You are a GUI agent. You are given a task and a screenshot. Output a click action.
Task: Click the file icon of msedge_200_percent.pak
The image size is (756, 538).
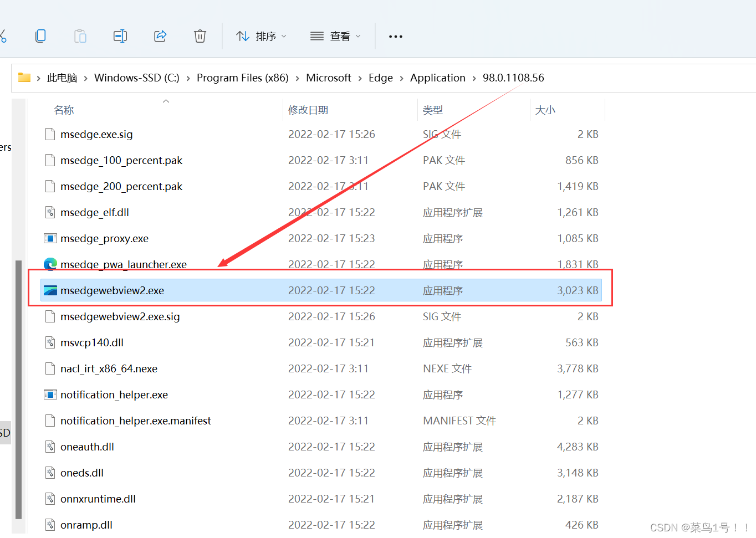click(50, 186)
